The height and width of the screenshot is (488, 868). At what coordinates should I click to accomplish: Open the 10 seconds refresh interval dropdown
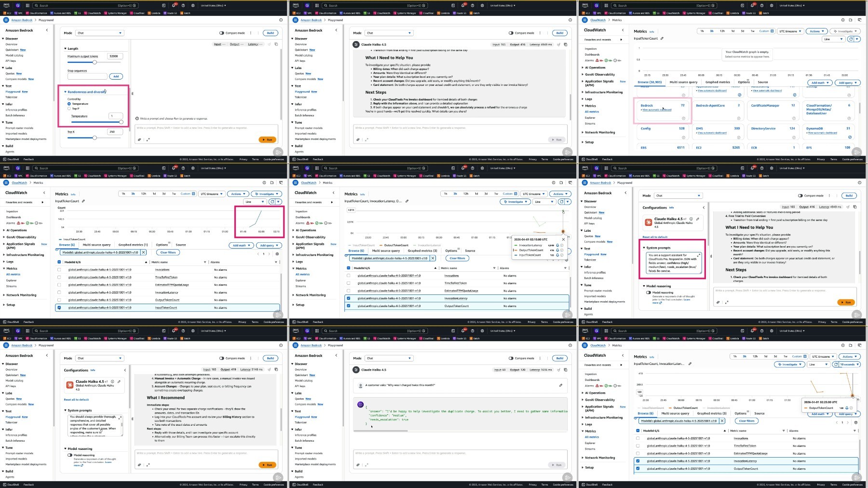(x=850, y=364)
